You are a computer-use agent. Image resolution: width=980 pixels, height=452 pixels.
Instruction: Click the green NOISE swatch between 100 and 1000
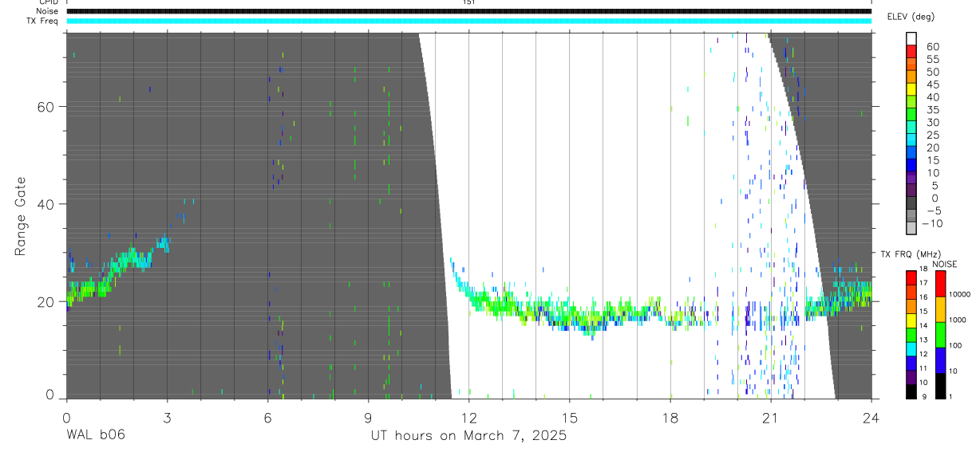point(940,334)
